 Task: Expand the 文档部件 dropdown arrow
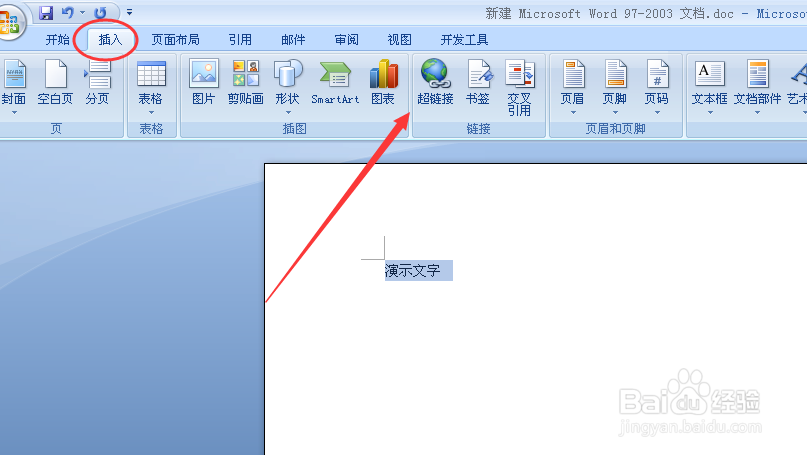(x=757, y=112)
